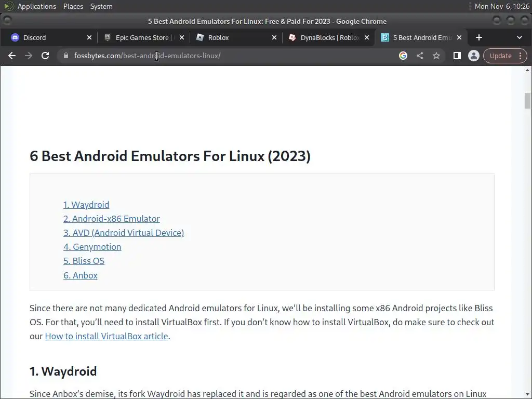Click the Epic Games tab favicon
Image resolution: width=532 pixels, height=399 pixels.
pyautogui.click(x=108, y=37)
